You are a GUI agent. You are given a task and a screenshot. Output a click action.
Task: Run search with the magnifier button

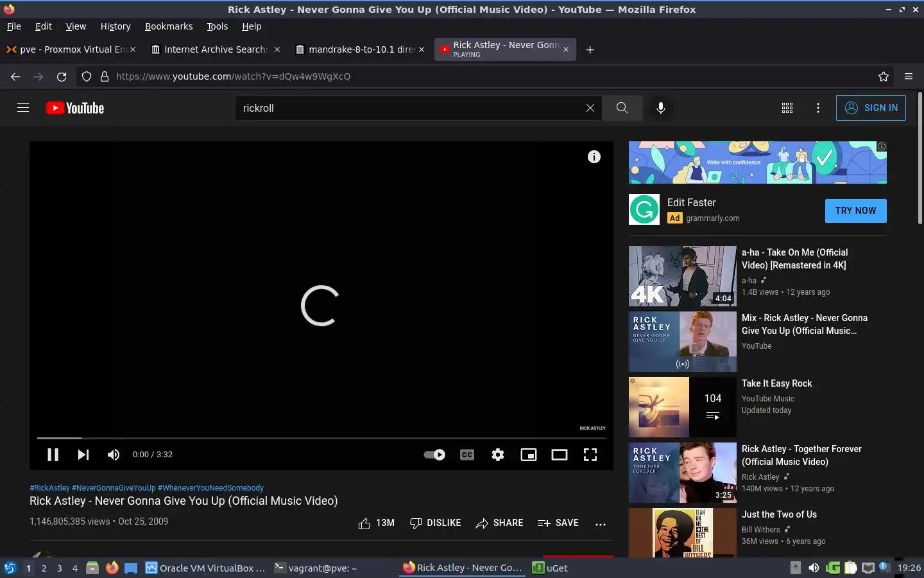coord(622,108)
